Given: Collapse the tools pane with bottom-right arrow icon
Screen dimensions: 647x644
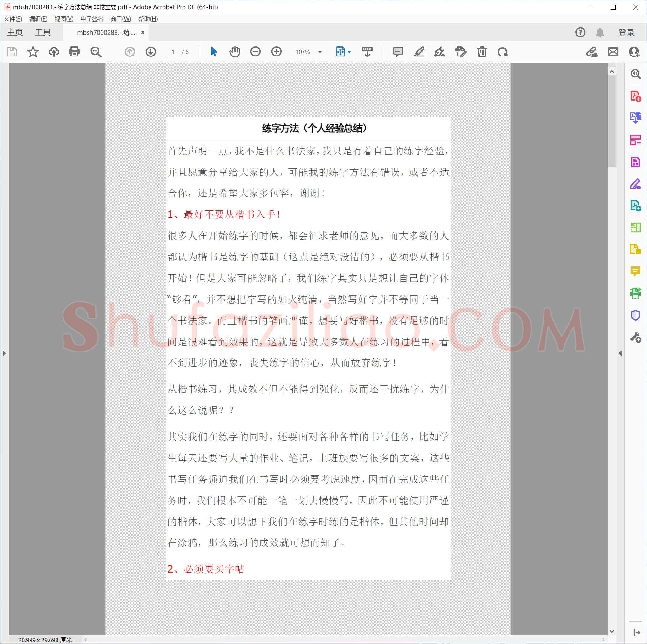Looking at the screenshot, I should click(x=637, y=632).
